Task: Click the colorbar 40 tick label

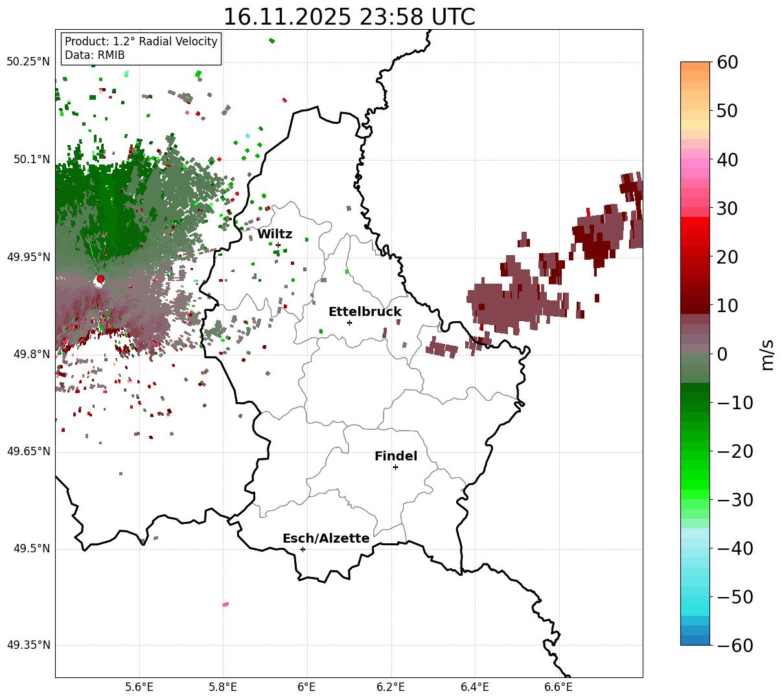Action: (x=726, y=159)
